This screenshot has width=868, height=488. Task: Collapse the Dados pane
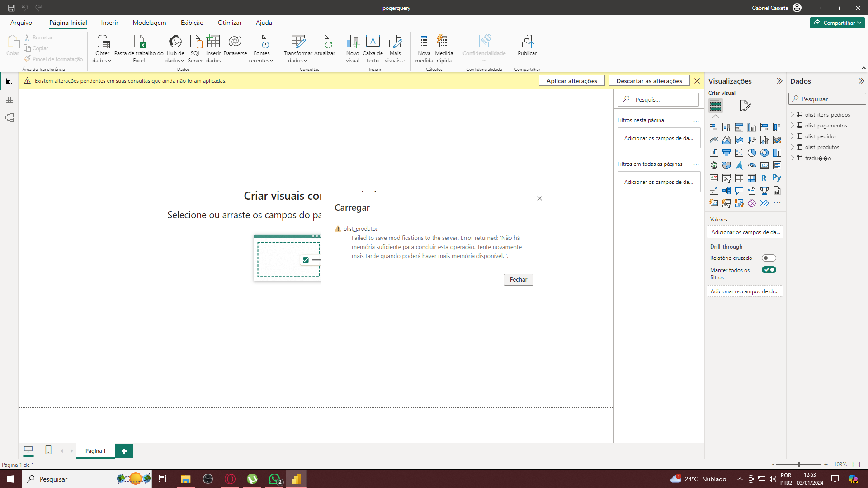861,81
